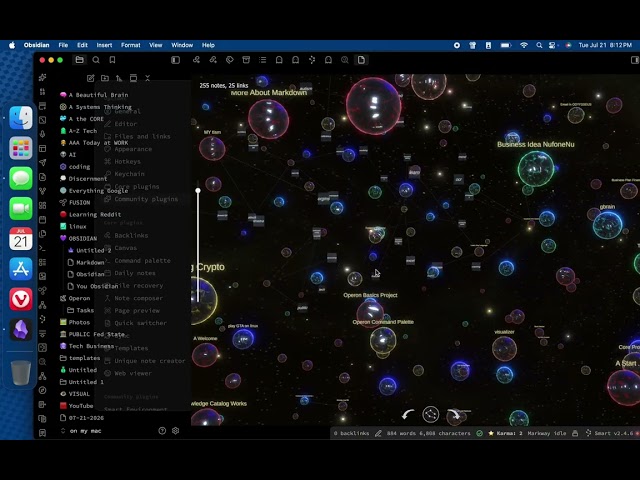Viewport: 640px width, 480px height.
Task: Click the outline list icon in the top toolbar
Action: pos(262,60)
